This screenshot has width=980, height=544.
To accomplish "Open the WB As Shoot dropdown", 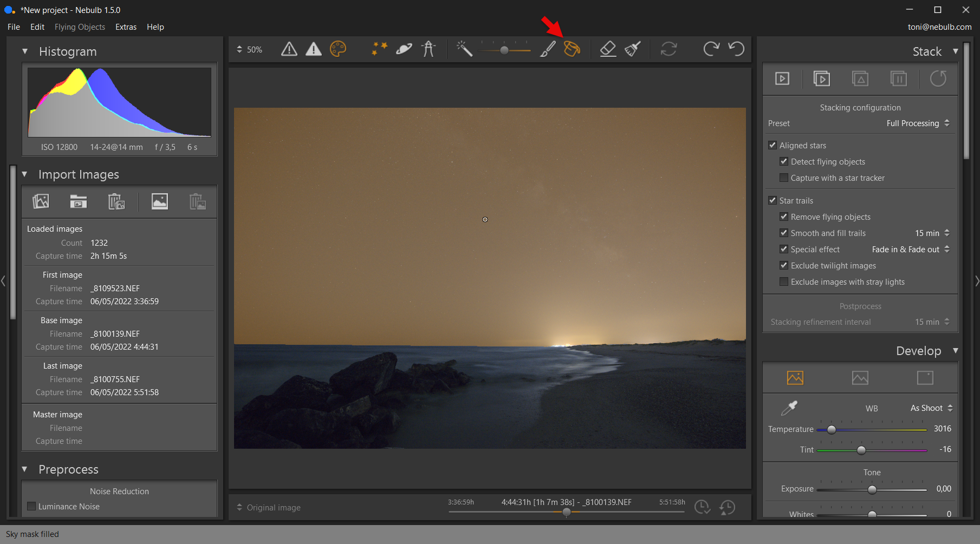I will click(x=931, y=408).
